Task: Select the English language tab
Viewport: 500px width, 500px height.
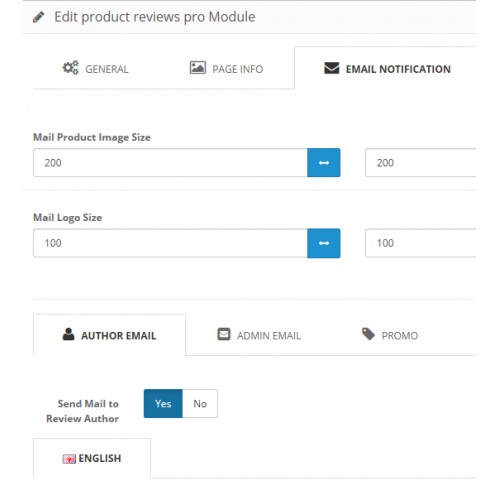Action: [x=92, y=458]
